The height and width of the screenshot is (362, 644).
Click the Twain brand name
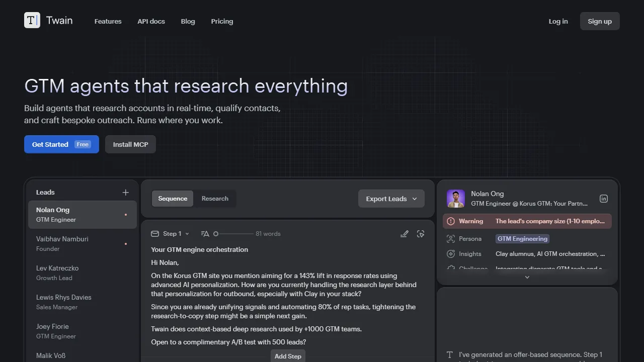59,21
